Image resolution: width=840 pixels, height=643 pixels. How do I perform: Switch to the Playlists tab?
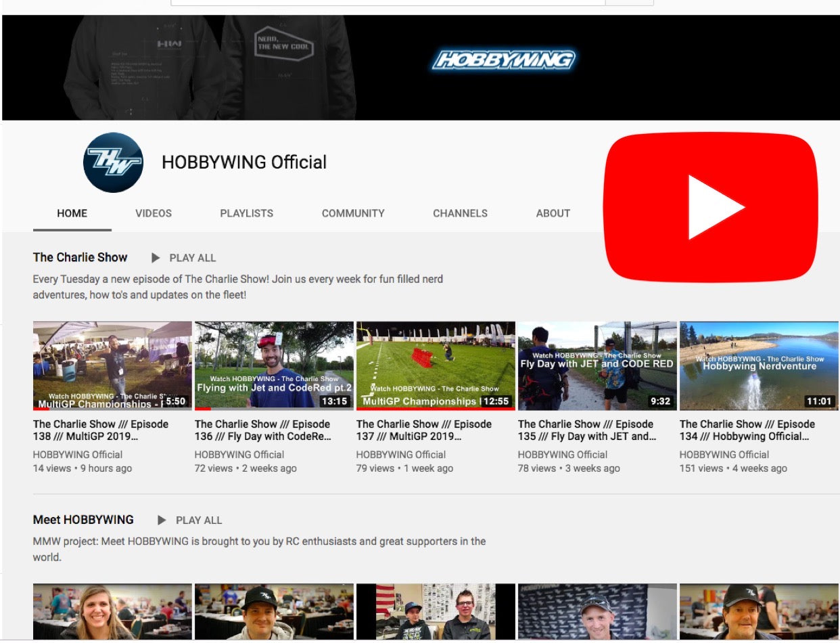(246, 213)
